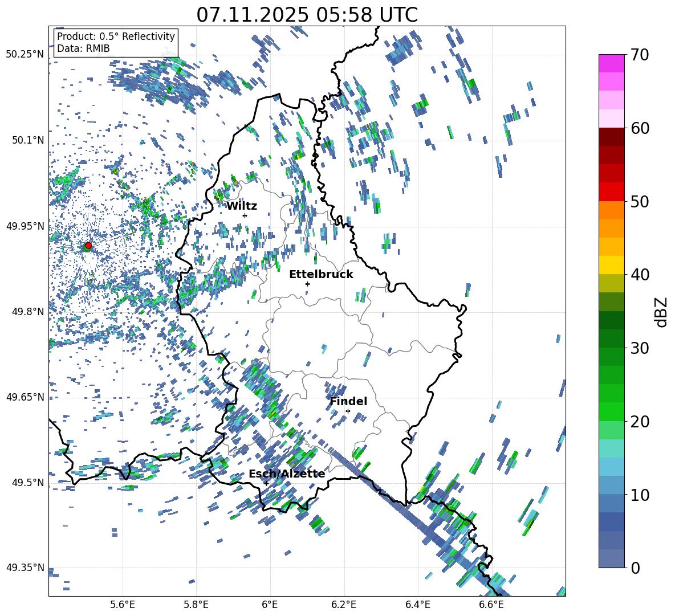Click the plus marker below Findel

348,411
